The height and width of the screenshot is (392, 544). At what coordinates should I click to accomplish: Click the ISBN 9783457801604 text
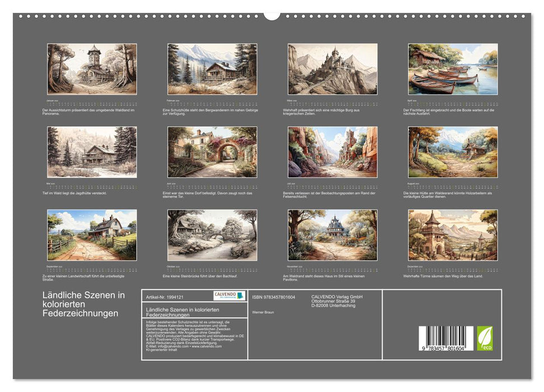(x=273, y=297)
